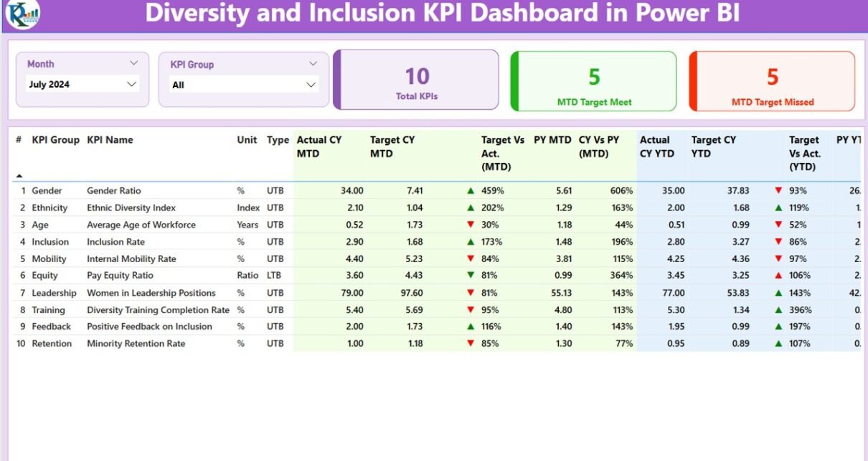Click red down arrow beside 86% YTD

(778, 242)
